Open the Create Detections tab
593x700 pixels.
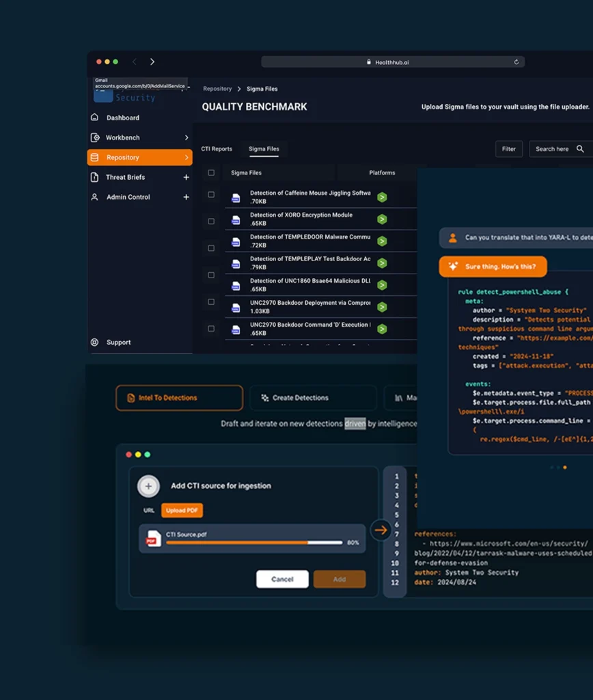[313, 398]
